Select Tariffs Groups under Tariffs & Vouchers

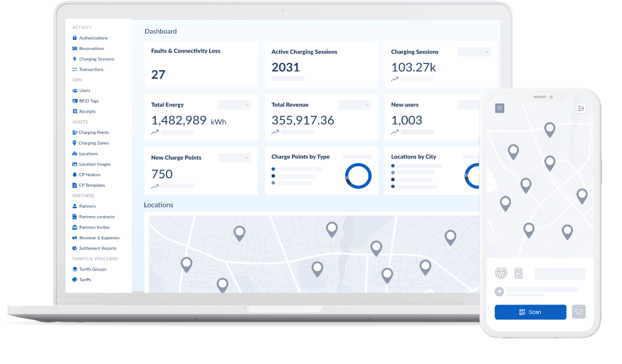(92, 269)
